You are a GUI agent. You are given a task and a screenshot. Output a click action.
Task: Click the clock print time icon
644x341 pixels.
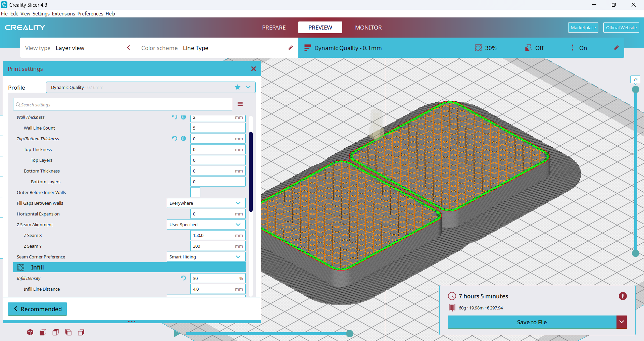point(452,296)
